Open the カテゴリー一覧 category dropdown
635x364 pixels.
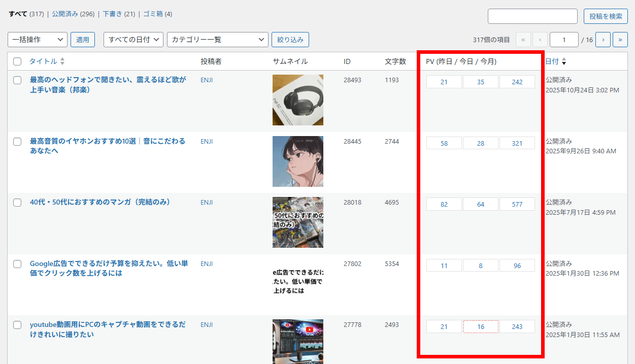(x=217, y=40)
